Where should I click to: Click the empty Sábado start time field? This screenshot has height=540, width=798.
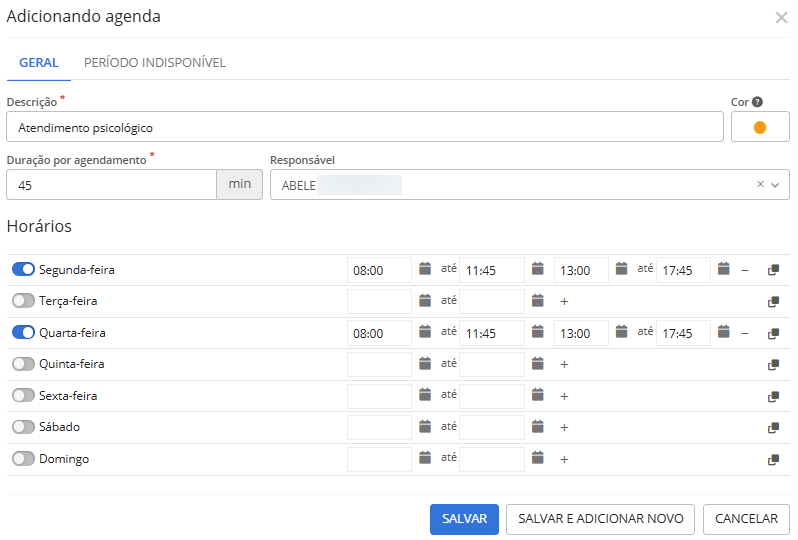click(x=379, y=428)
